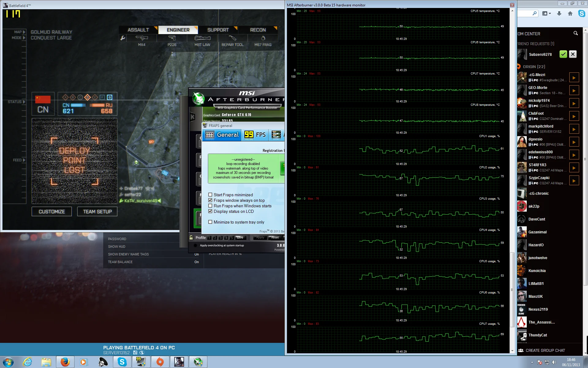Join SzyjeCzapki's game with play arrow
This screenshot has height=368, width=588.
tap(574, 181)
